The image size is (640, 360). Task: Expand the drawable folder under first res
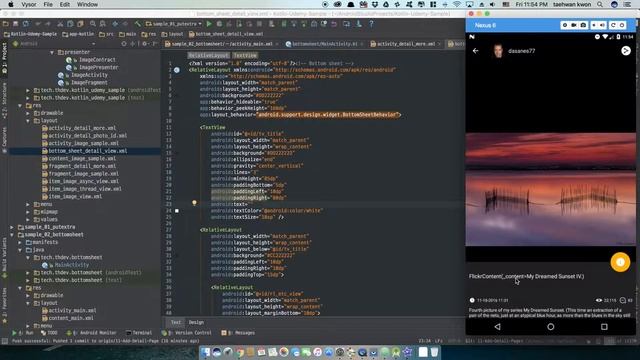[x=28, y=113]
